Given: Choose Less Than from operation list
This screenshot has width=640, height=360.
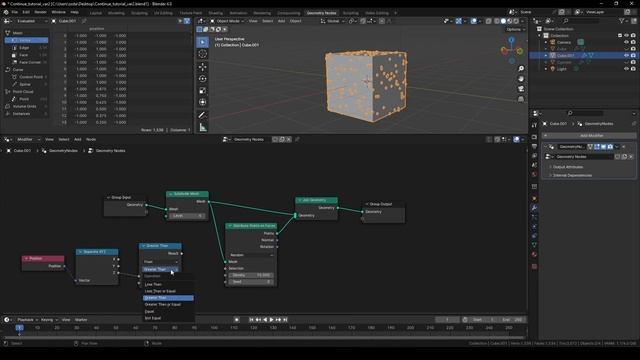Looking at the screenshot, I should [168, 284].
